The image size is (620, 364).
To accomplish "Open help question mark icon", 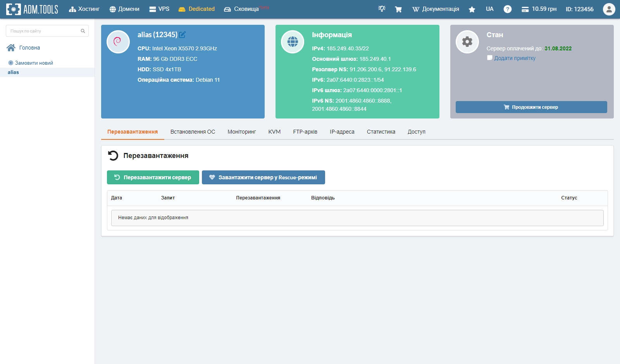I will tap(507, 9).
